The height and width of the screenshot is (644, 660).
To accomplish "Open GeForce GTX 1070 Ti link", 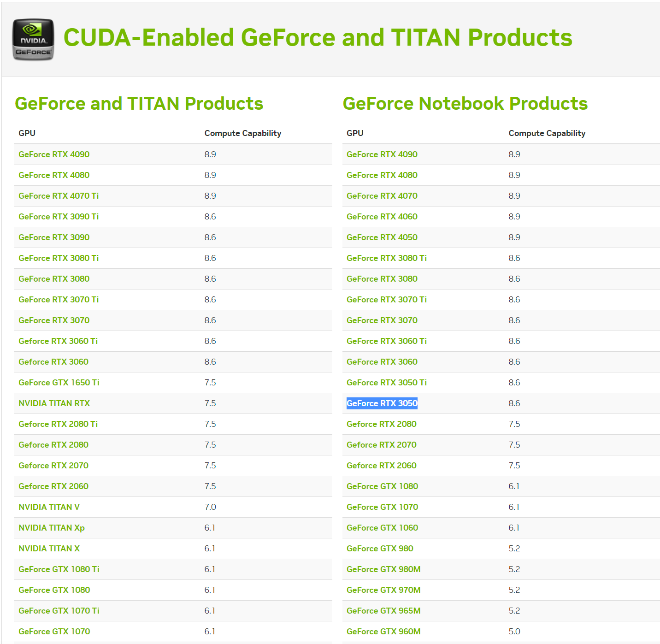I will pyautogui.click(x=59, y=611).
